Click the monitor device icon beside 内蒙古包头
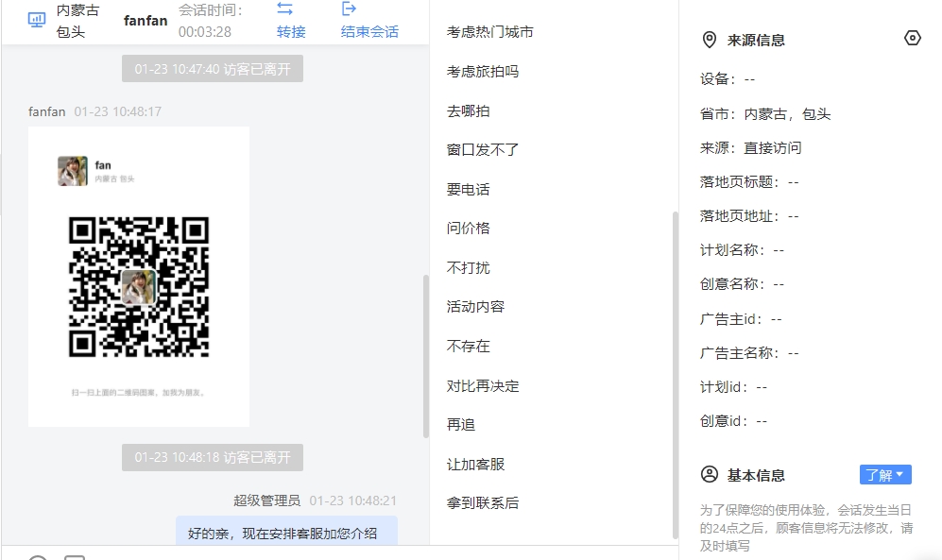This screenshot has height=560, width=942. tap(37, 20)
